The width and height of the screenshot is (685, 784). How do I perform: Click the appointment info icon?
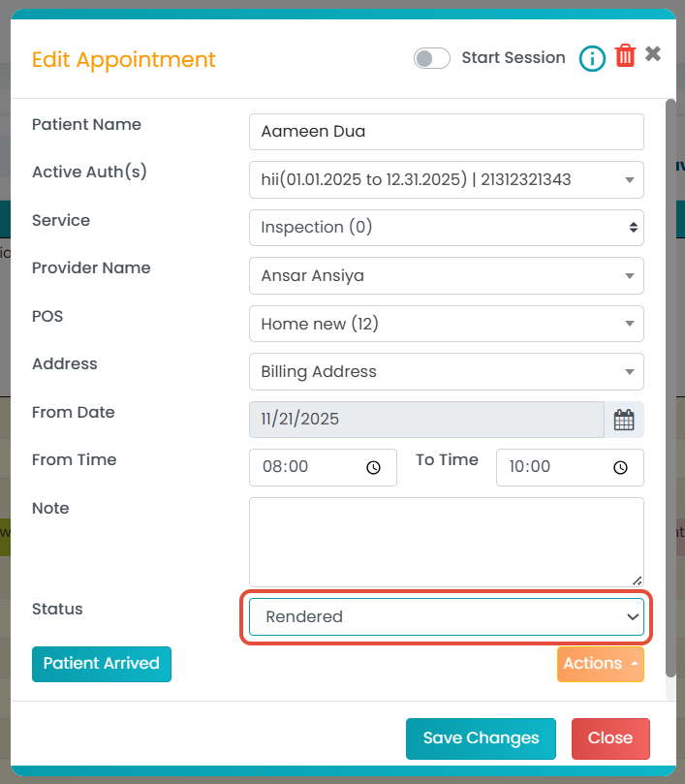click(592, 59)
